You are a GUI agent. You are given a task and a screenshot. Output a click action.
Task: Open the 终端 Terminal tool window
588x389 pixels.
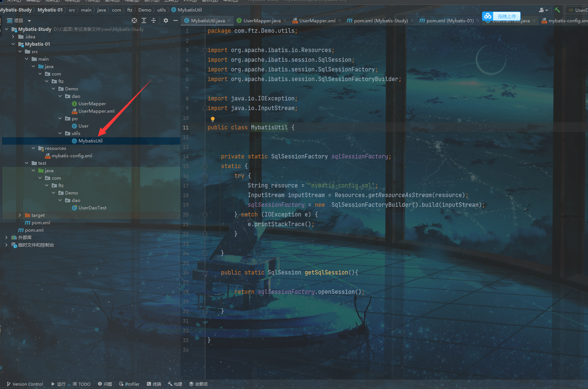(154, 384)
